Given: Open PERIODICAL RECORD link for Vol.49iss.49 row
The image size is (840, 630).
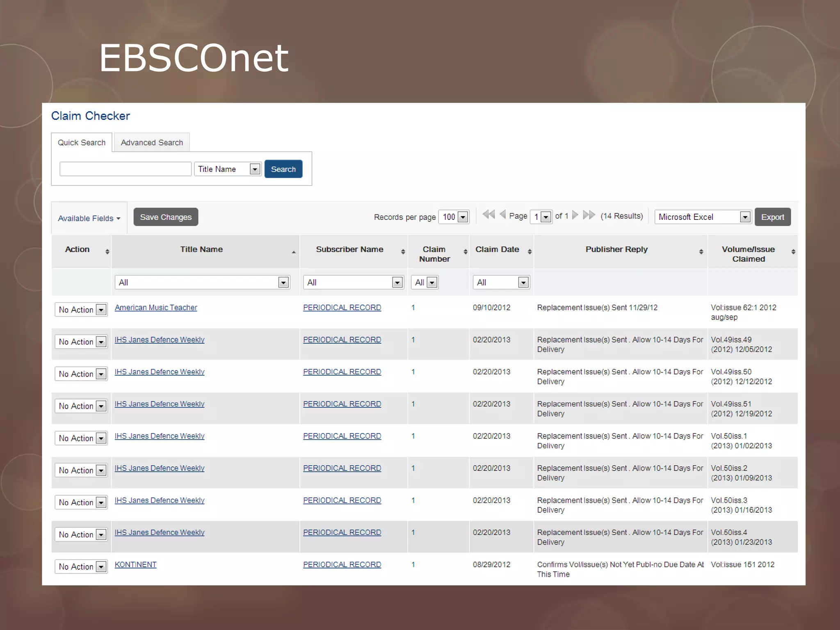Looking at the screenshot, I should pyautogui.click(x=342, y=340).
